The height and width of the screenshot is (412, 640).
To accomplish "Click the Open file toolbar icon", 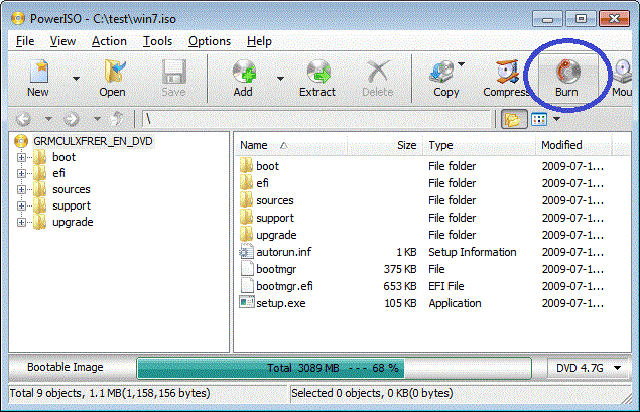I will (x=112, y=78).
